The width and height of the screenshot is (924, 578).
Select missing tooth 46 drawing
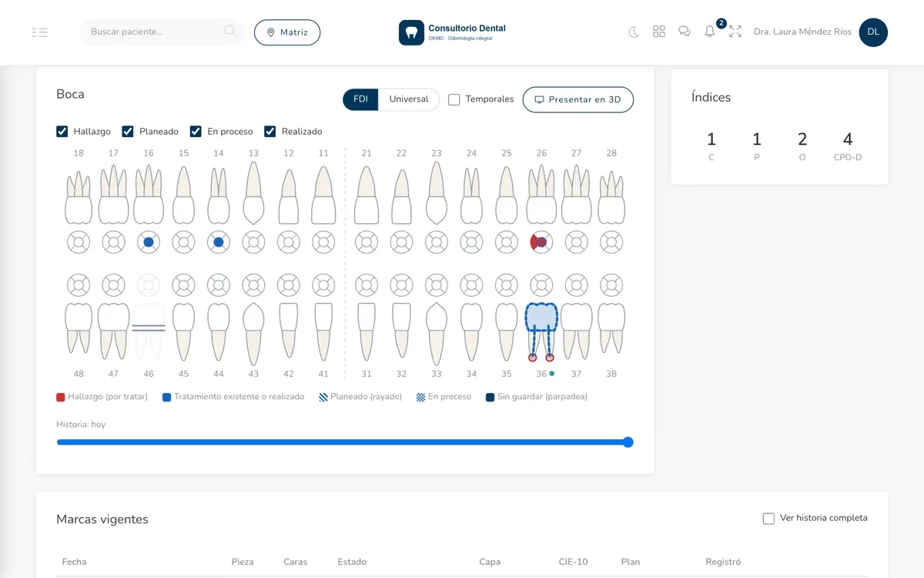(149, 331)
